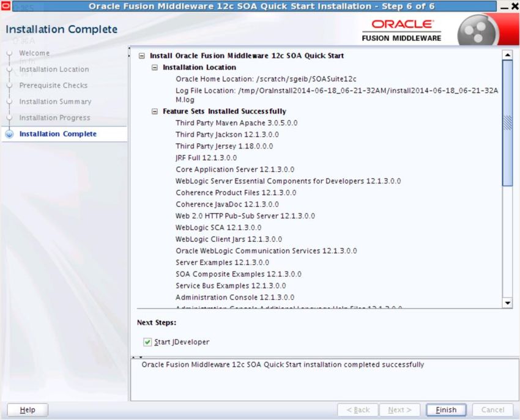Collapse the Feature Sets Installed Successfully node
Viewport: 520px width, 420px height.
tap(155, 111)
